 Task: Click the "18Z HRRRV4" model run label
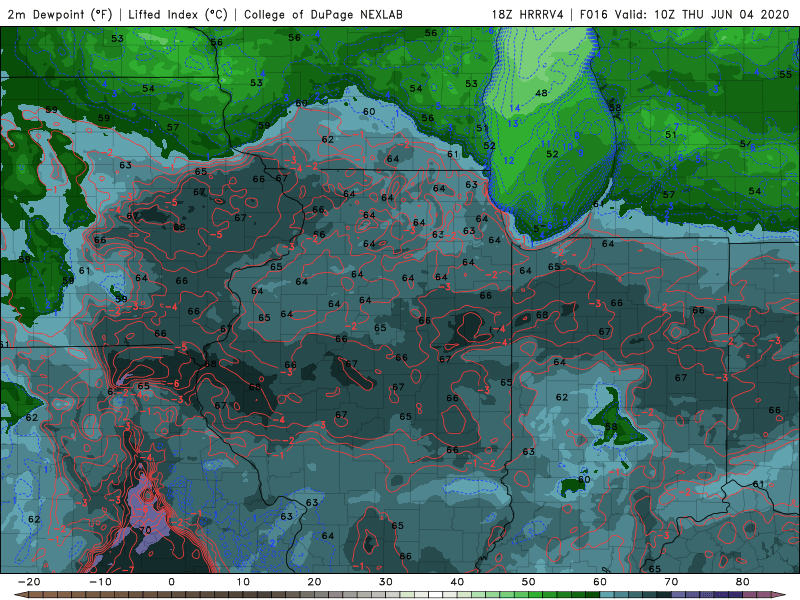click(x=528, y=14)
